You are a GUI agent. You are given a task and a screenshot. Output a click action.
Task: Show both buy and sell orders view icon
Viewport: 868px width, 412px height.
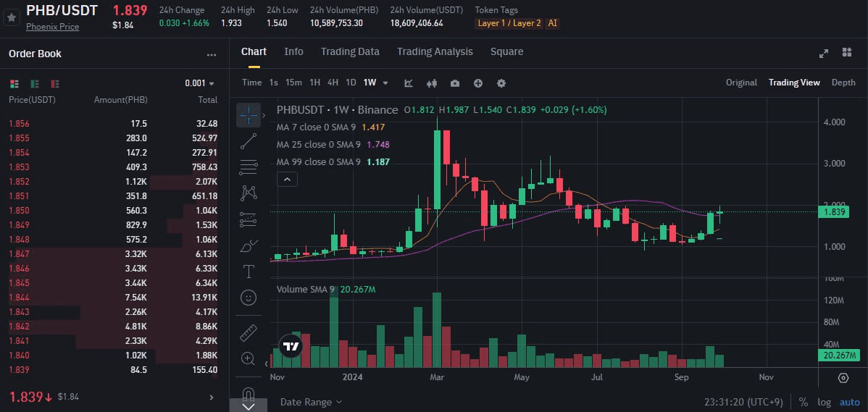[14, 83]
